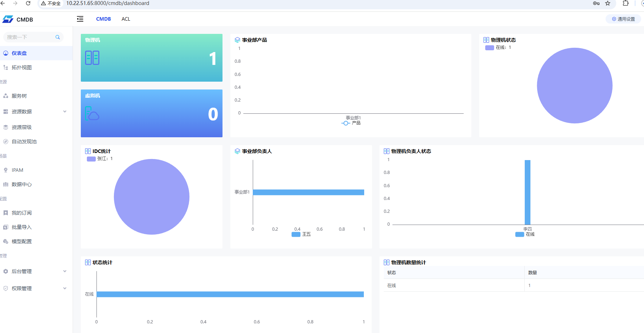644x333 pixels.
Task: Open 拓扑视图 in the sidebar
Action: [36, 67]
